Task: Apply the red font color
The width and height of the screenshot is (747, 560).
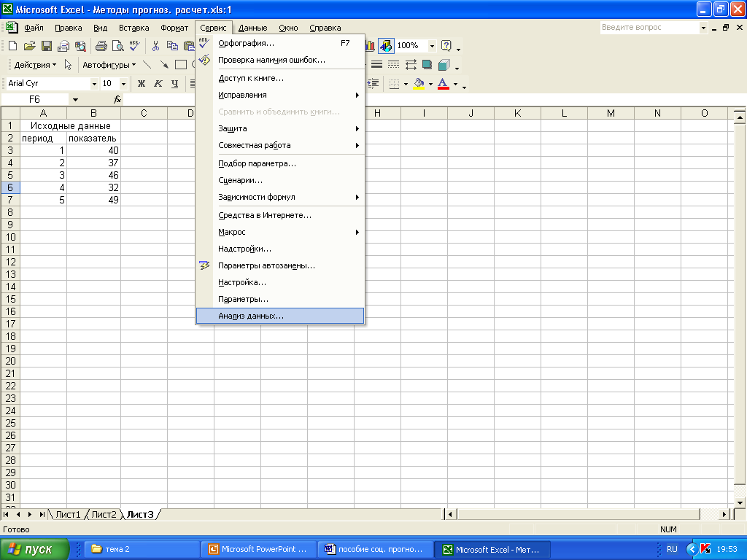Action: (444, 84)
